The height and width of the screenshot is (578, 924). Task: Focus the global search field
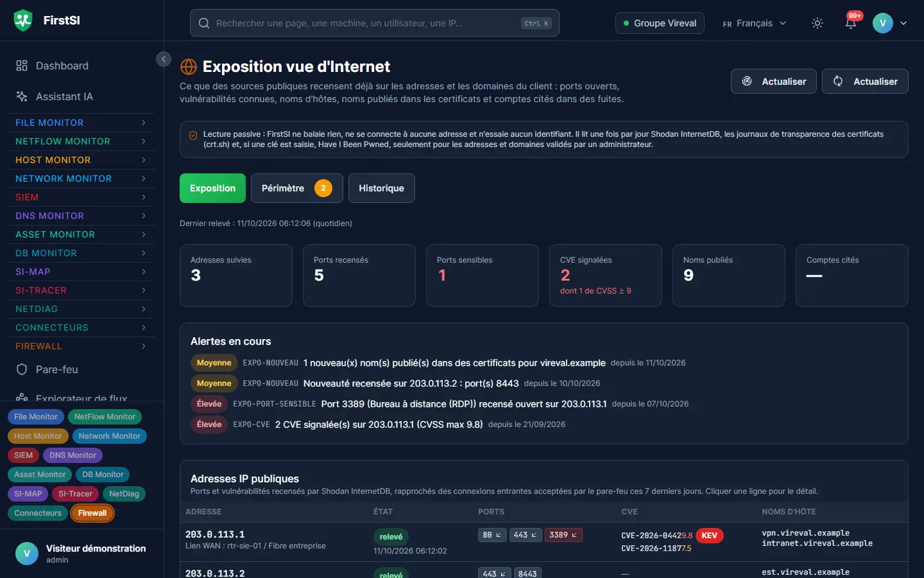[375, 23]
